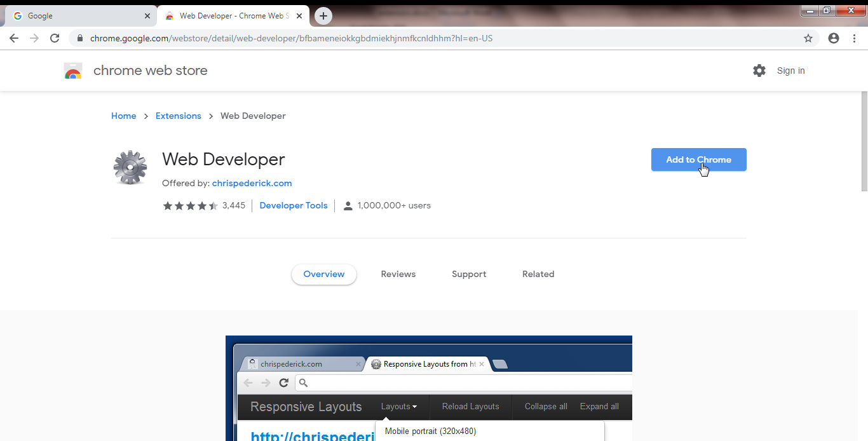Click the Add to Chrome button
Screen dimensions: 868x441
point(698,159)
